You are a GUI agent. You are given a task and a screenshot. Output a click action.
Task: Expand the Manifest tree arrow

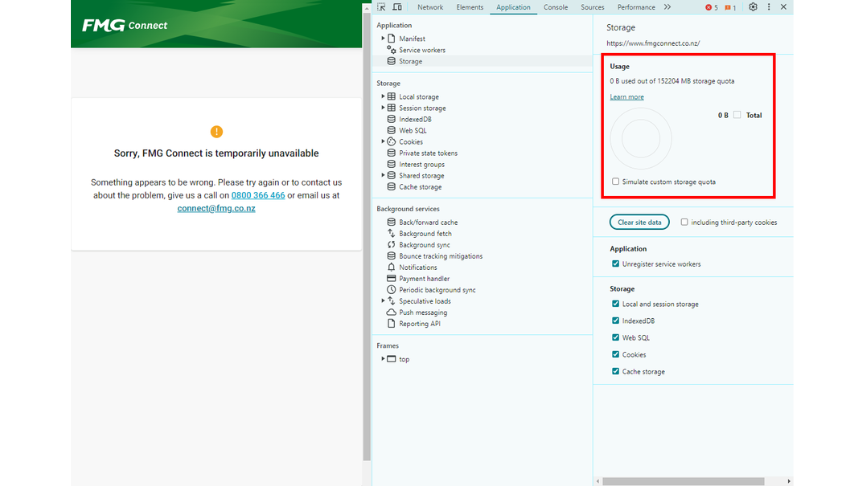pyautogui.click(x=383, y=39)
